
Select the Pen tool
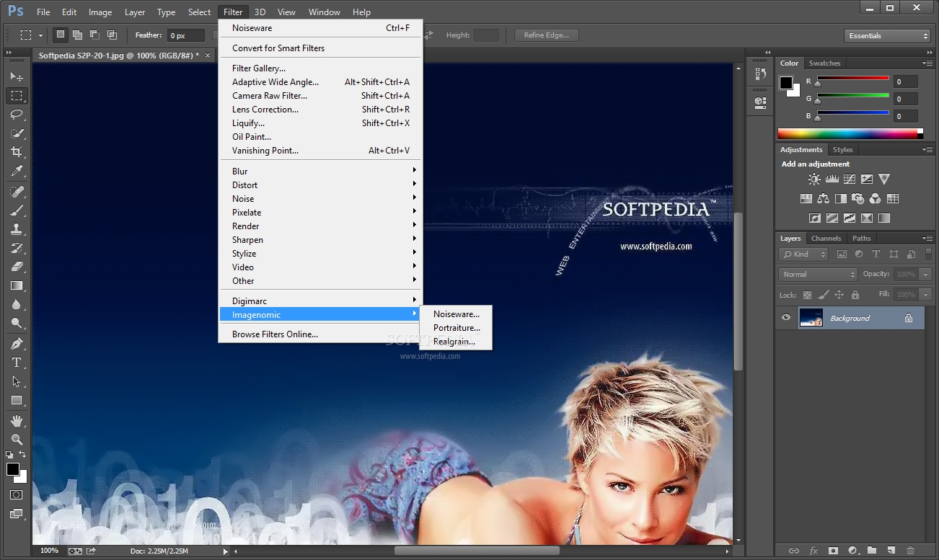(x=17, y=344)
